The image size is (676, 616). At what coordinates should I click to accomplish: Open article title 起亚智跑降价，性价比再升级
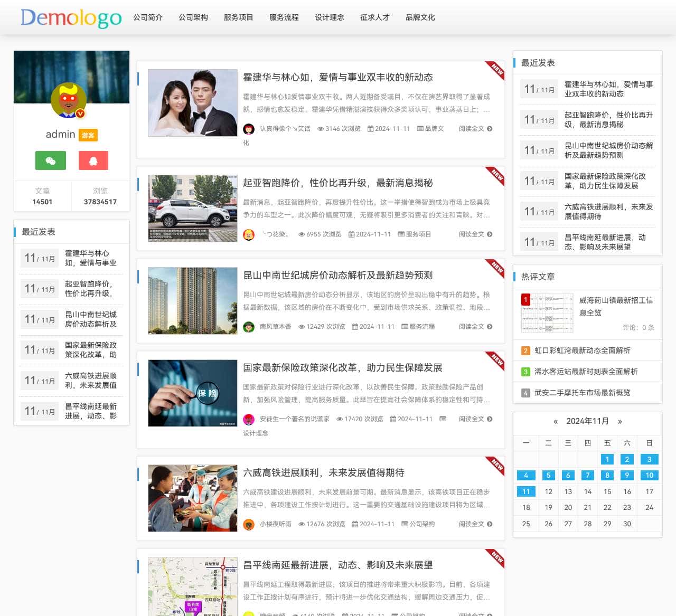click(x=338, y=183)
